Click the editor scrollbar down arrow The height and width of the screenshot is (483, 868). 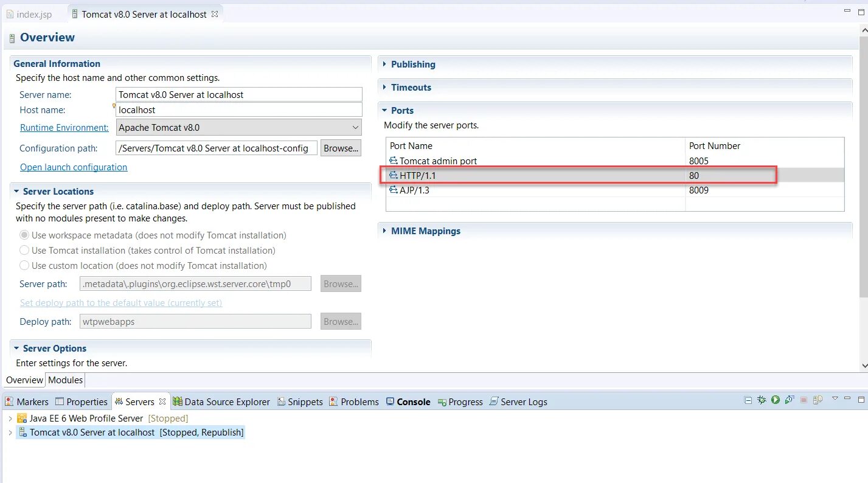pos(864,366)
